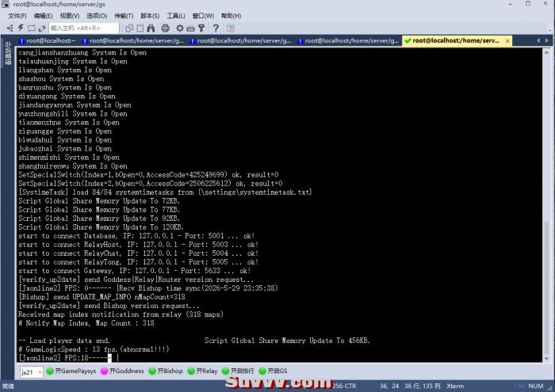The width and height of the screenshot is (555, 392).
Task: Click the Print icon
Action: pyautogui.click(x=165, y=28)
